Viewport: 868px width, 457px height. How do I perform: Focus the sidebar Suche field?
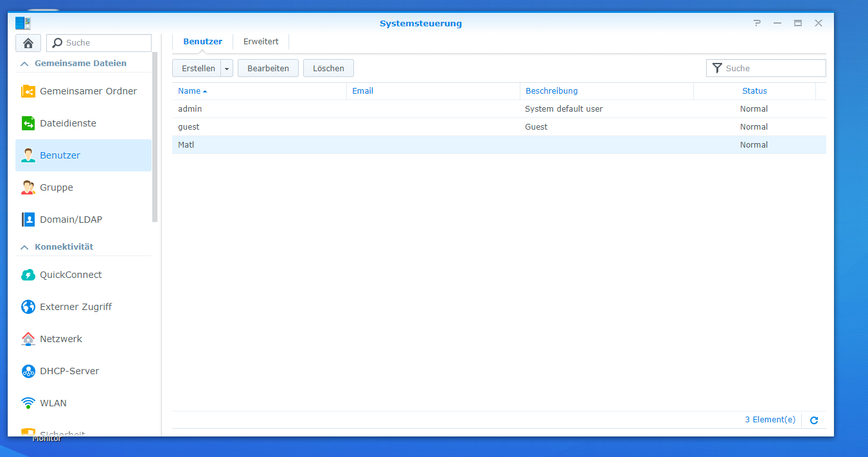(99, 43)
